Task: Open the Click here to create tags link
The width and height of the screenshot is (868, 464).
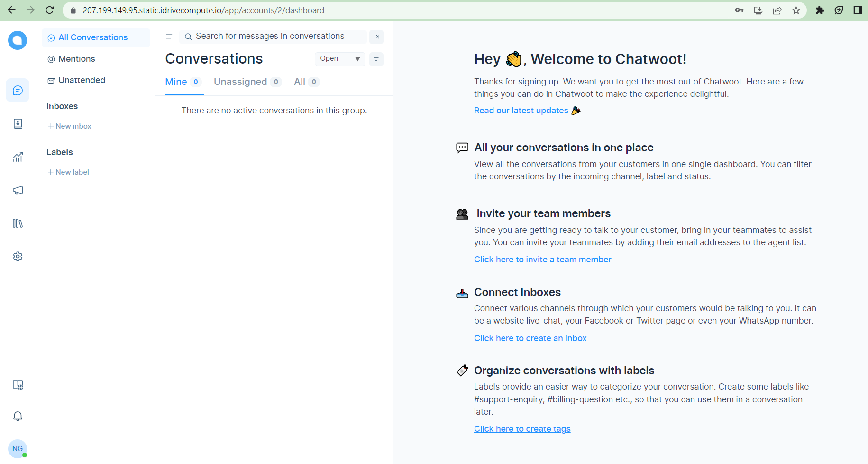Action: point(522,429)
